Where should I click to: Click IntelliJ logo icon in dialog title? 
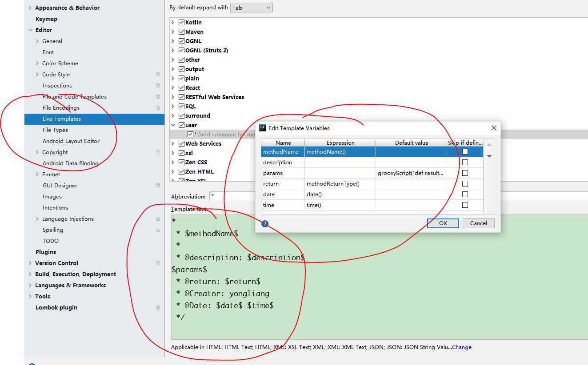(x=263, y=128)
